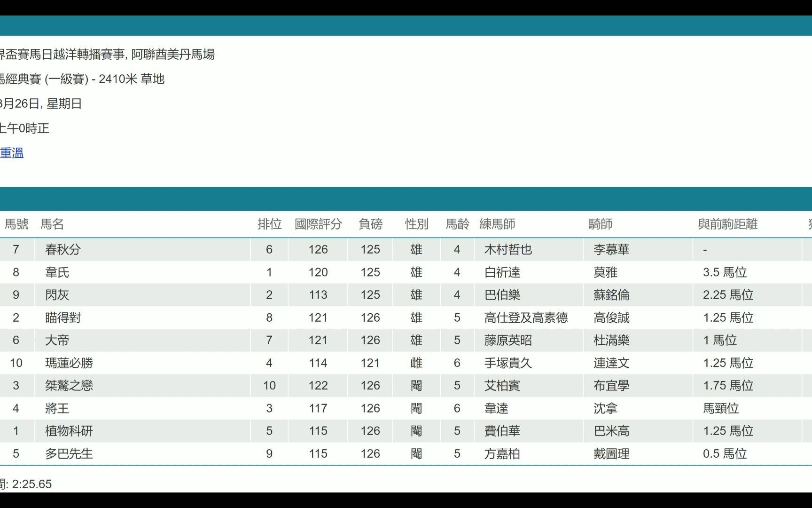812x508 pixels.
Task: Open the 重溫 replay link
Action: point(12,153)
